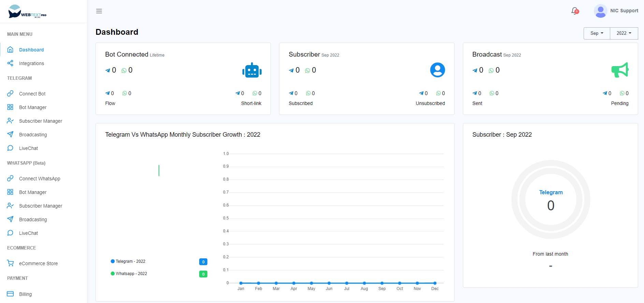Open eCommerce Store from the sidebar
This screenshot has width=644, height=303.
pyautogui.click(x=38, y=263)
